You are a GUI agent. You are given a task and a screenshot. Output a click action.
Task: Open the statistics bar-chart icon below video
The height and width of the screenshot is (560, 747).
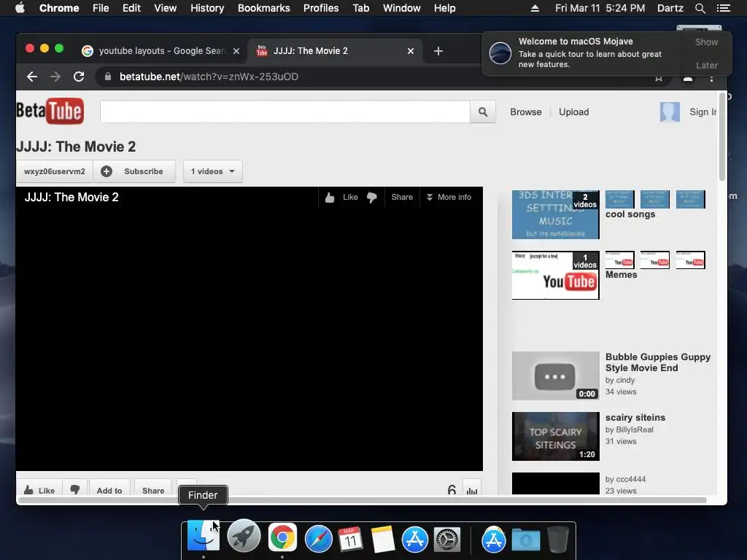point(472,489)
